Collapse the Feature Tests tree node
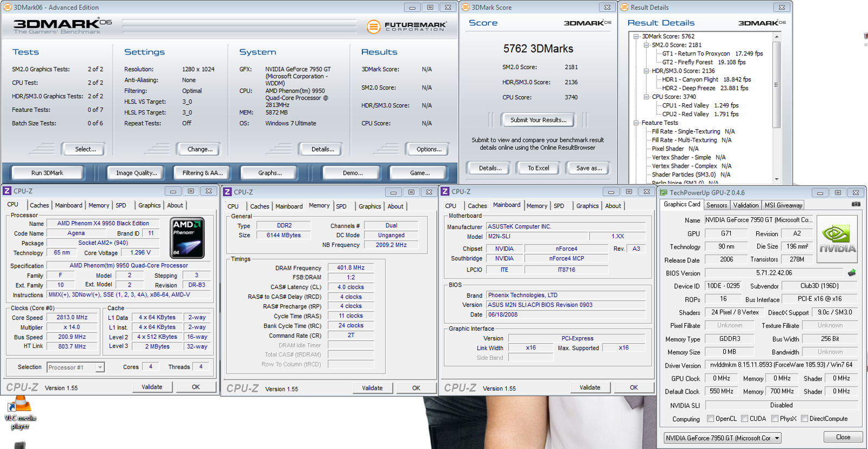868x449 pixels. [x=636, y=123]
